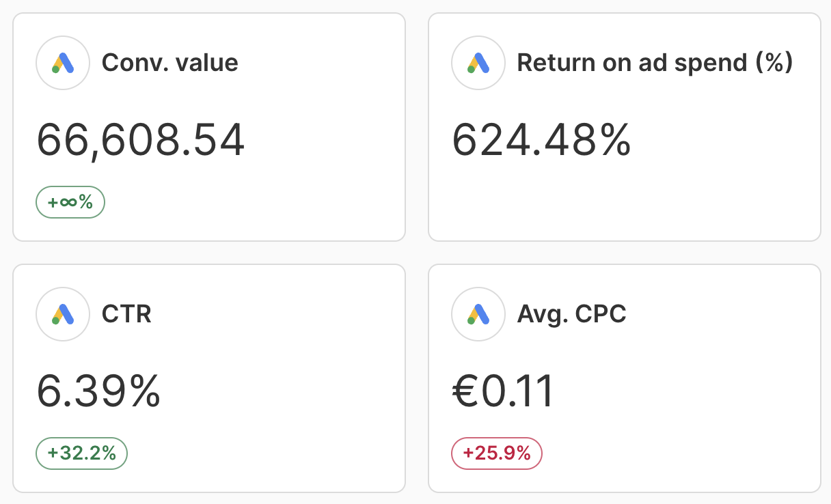Select the Google Ads icon next to CTR
Viewport: 831px width, 504px height.
[63, 314]
